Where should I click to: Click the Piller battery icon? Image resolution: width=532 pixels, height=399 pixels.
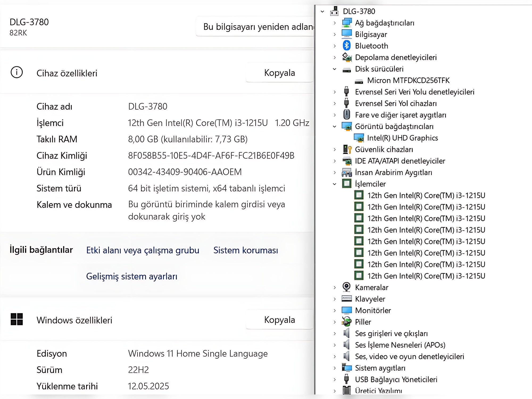coord(347,322)
